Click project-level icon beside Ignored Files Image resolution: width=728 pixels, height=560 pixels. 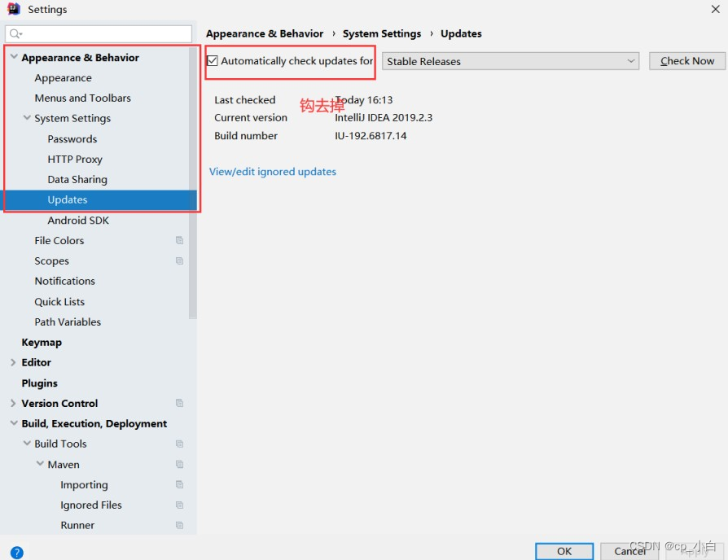(179, 505)
